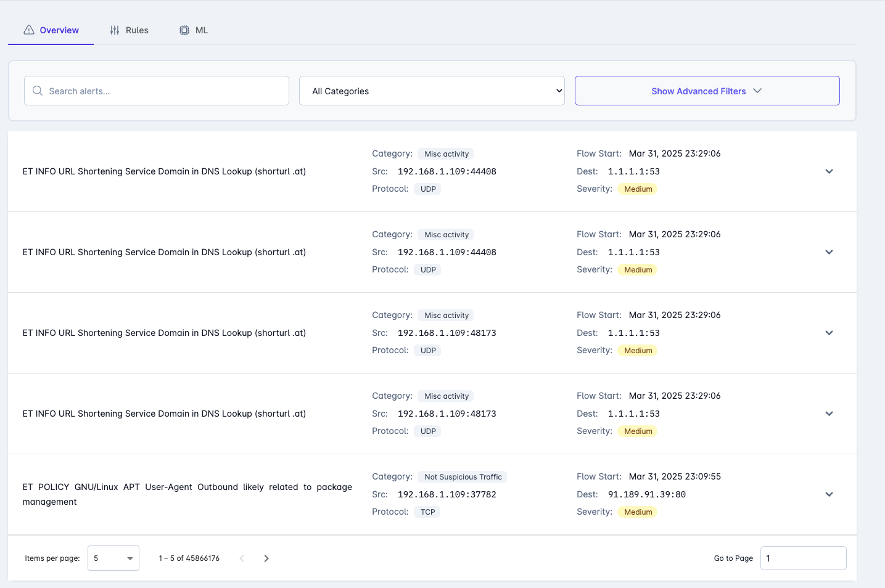
Task: Click the Not Suspicious Traffic category badge
Action: tap(463, 477)
